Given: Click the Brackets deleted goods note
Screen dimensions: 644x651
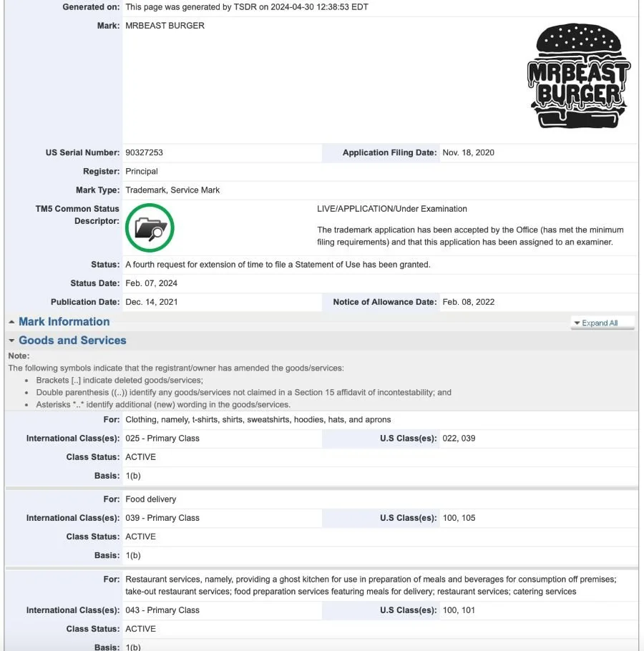Looking at the screenshot, I should click(x=119, y=381).
